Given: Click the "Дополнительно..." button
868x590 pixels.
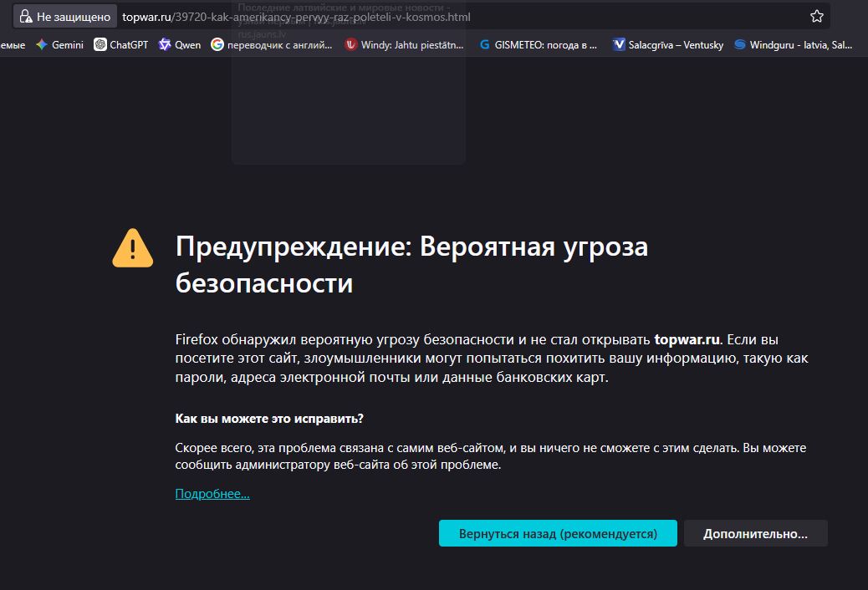Looking at the screenshot, I should tap(756, 533).
